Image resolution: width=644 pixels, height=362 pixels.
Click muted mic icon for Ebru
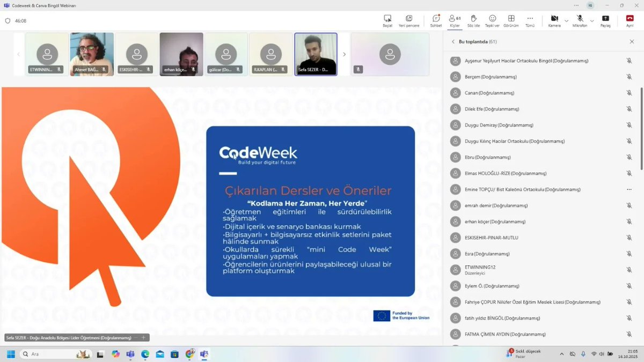[629, 157]
